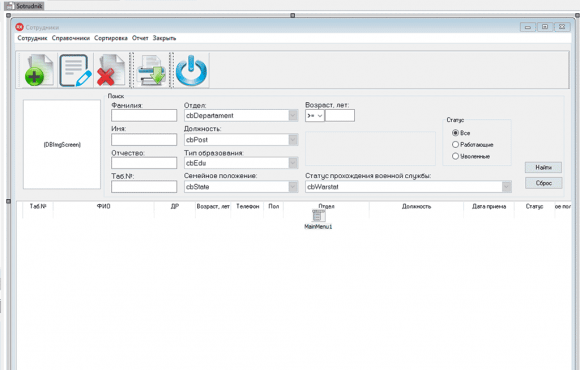Screen dimensions: 580x370
Task: Open the cbWarstat combo box
Action: click(408, 187)
